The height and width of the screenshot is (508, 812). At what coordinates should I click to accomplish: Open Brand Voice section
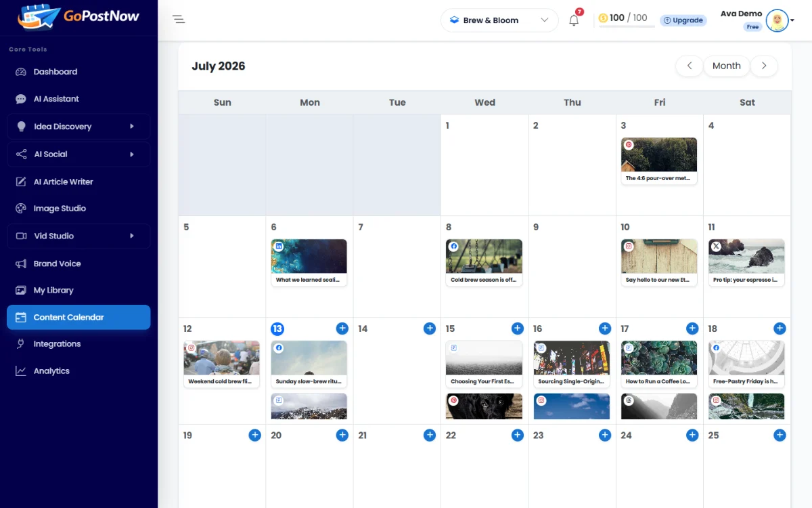(x=78, y=263)
